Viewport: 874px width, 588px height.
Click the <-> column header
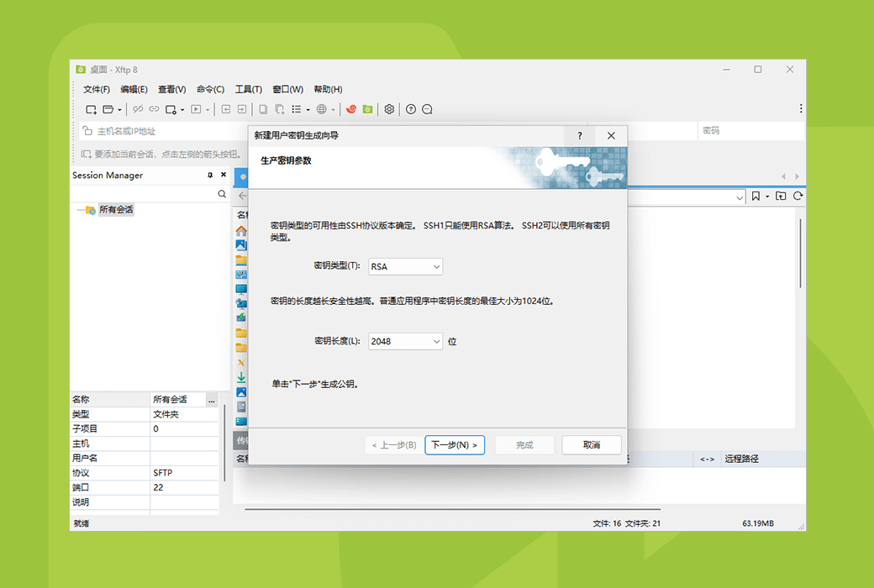(x=708, y=459)
